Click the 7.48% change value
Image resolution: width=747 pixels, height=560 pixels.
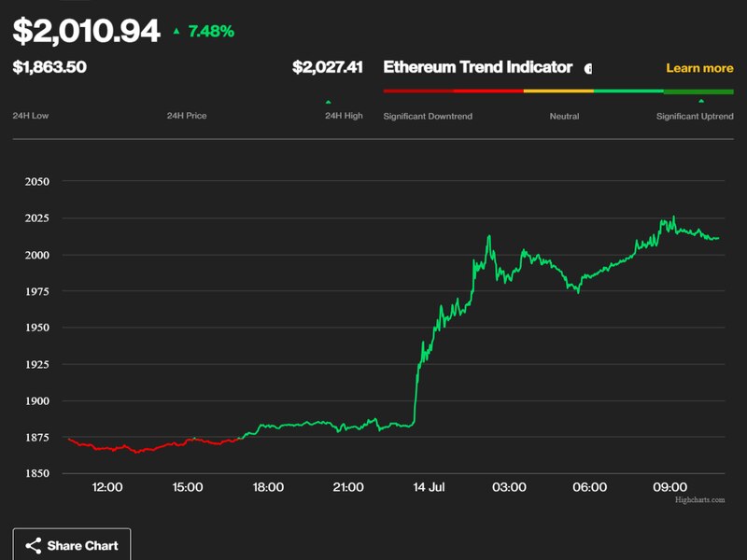(x=211, y=32)
